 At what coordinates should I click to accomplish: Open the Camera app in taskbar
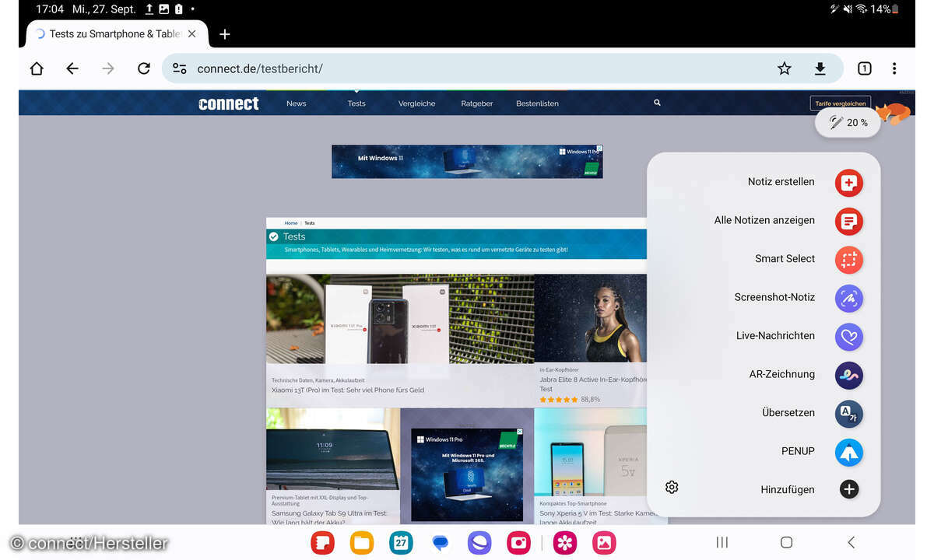tap(518, 542)
